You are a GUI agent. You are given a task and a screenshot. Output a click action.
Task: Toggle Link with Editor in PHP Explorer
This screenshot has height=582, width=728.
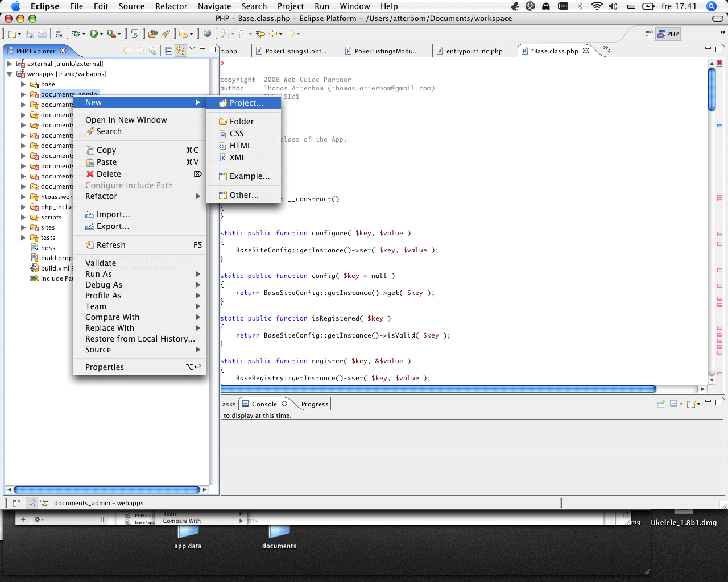click(181, 51)
